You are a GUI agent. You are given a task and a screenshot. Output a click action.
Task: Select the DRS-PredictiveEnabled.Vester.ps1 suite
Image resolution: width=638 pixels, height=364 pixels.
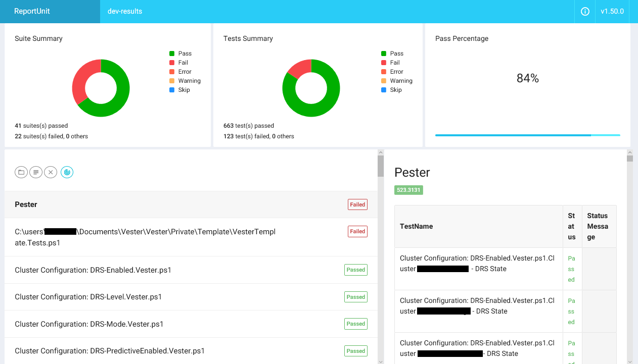coord(191,351)
